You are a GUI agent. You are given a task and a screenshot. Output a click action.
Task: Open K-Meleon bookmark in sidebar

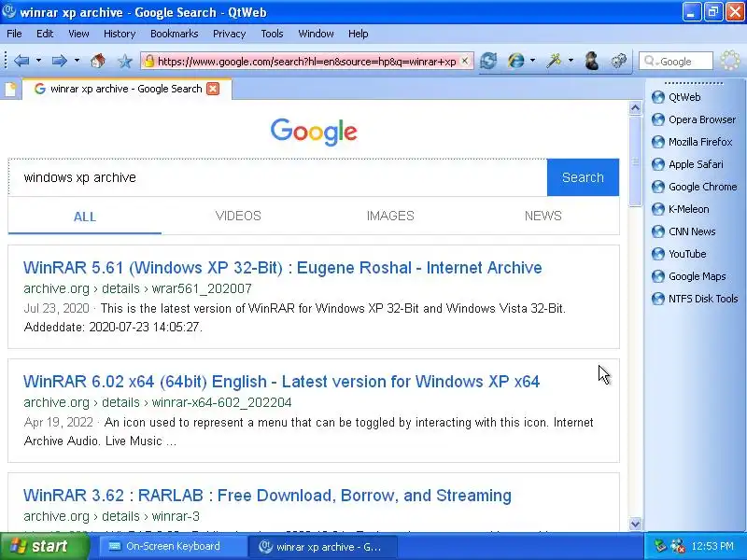[681, 209]
